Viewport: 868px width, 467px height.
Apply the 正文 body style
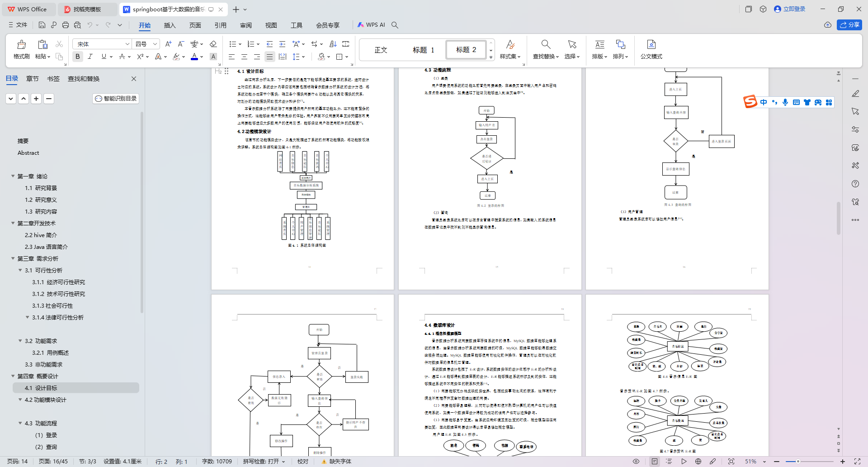tap(381, 50)
